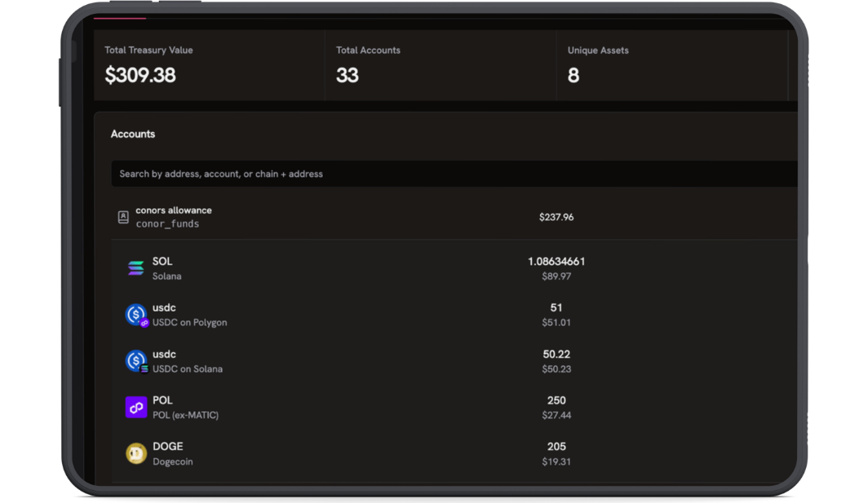Click the USDC on Solana token icon
Screen dimensions: 868x503
click(136, 361)
